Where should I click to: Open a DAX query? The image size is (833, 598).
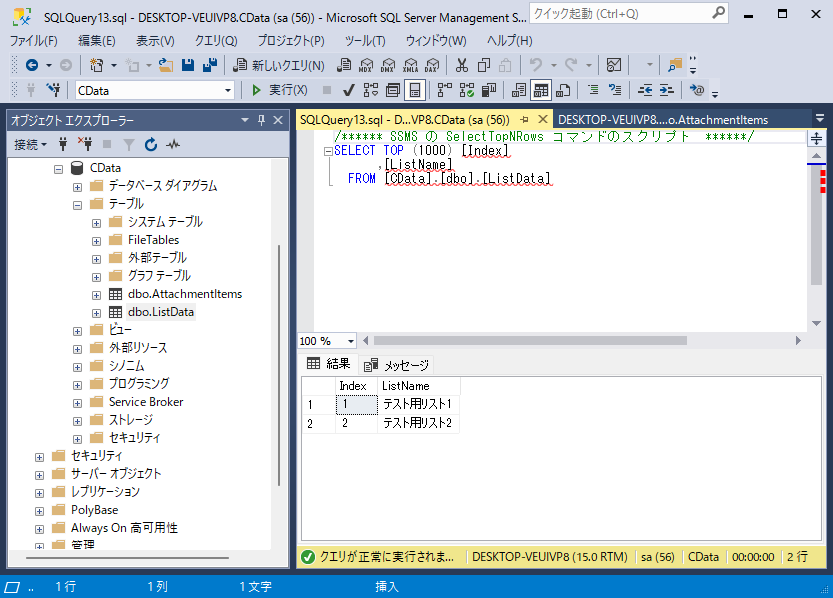(x=432, y=65)
